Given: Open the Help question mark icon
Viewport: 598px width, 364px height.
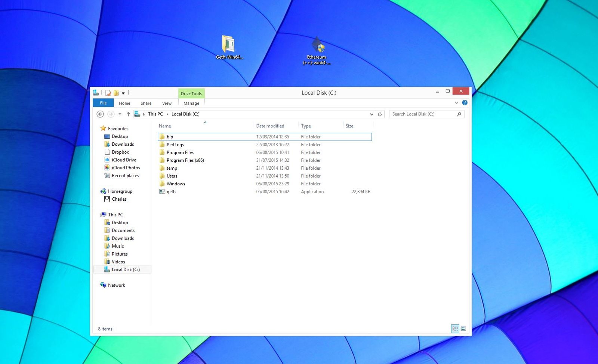Looking at the screenshot, I should click(465, 103).
